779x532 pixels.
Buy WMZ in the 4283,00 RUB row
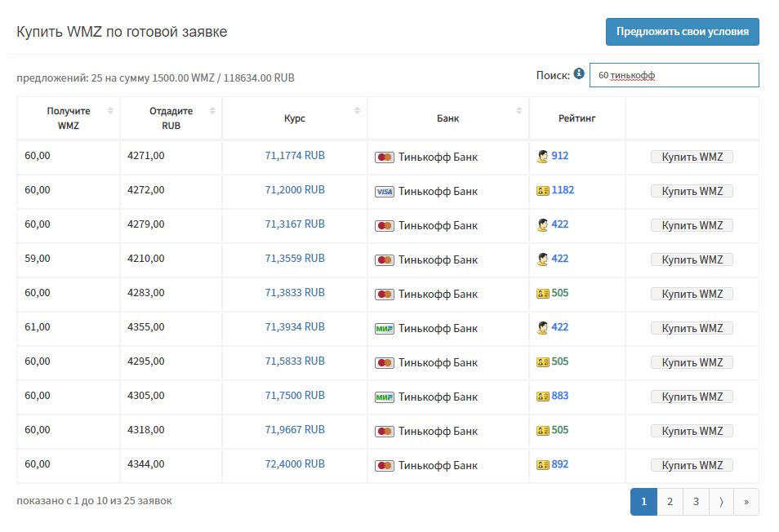(692, 294)
